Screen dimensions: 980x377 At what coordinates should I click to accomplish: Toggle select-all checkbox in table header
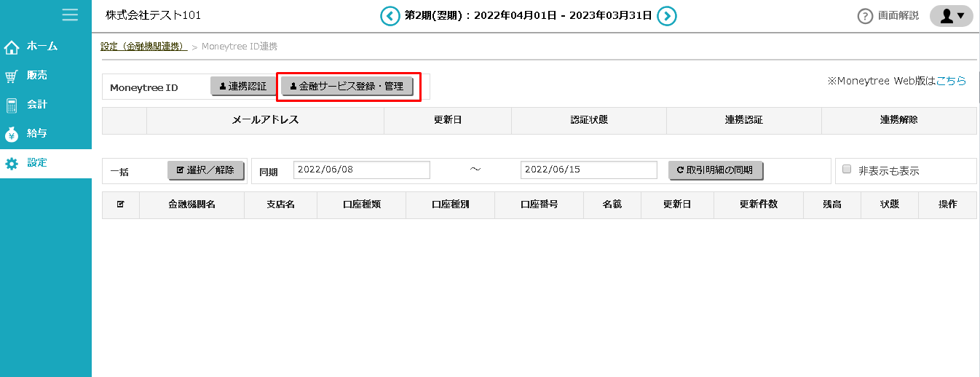120,205
